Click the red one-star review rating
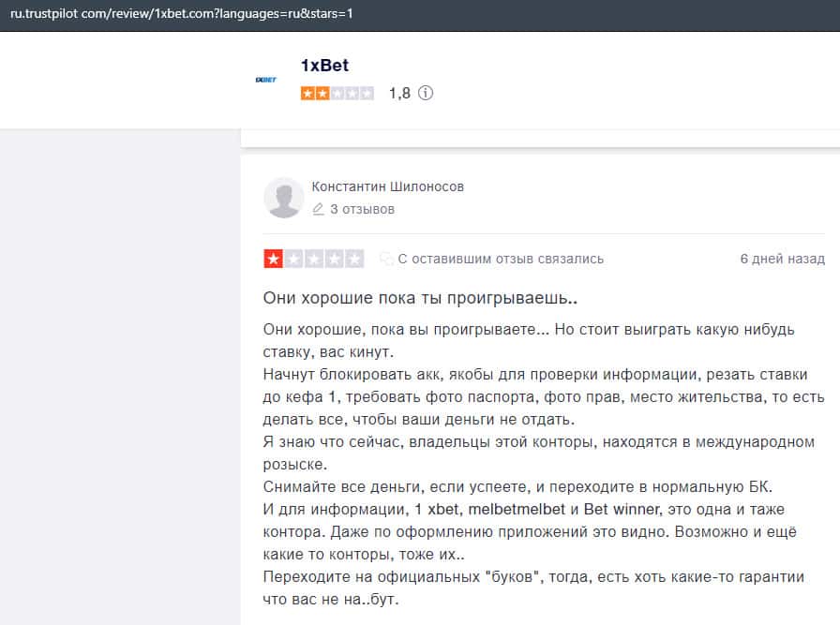Image resolution: width=840 pixels, height=625 pixels. tap(274, 259)
